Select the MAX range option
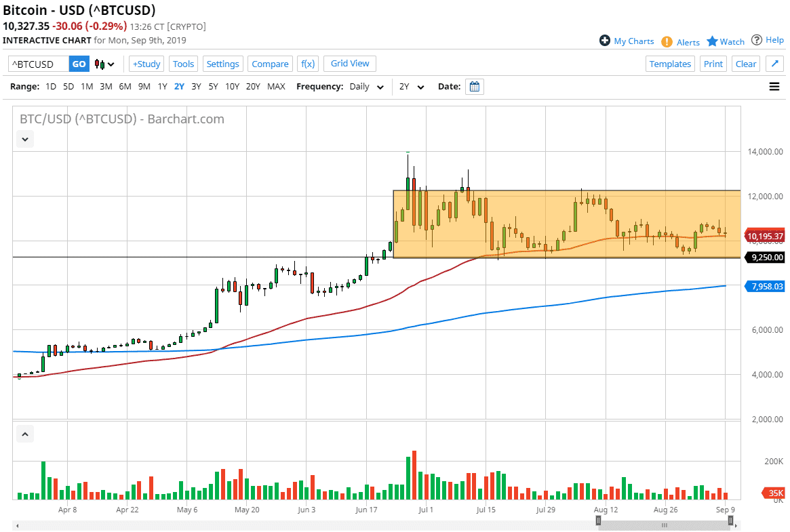This screenshot has width=790, height=532. [x=276, y=87]
